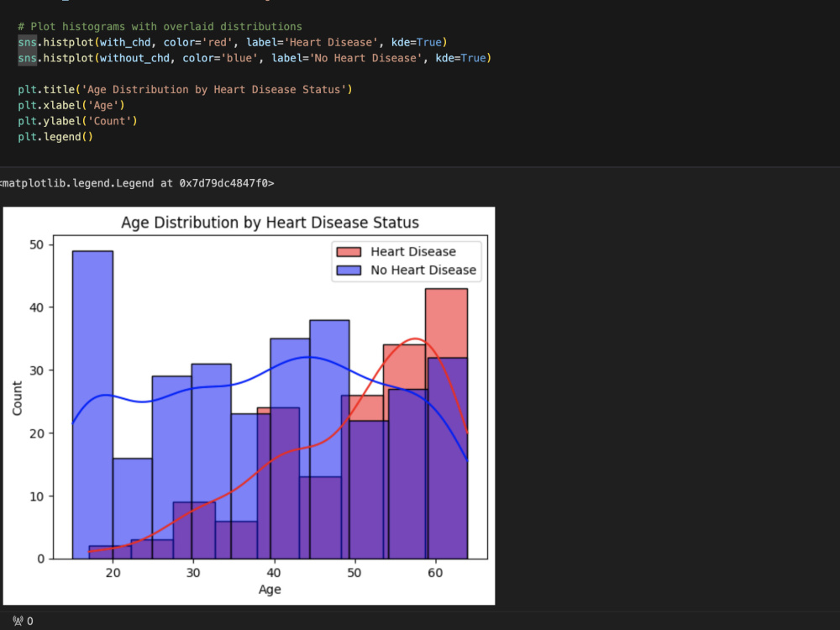Click the highlighted sns token on with_chd line

click(x=28, y=42)
